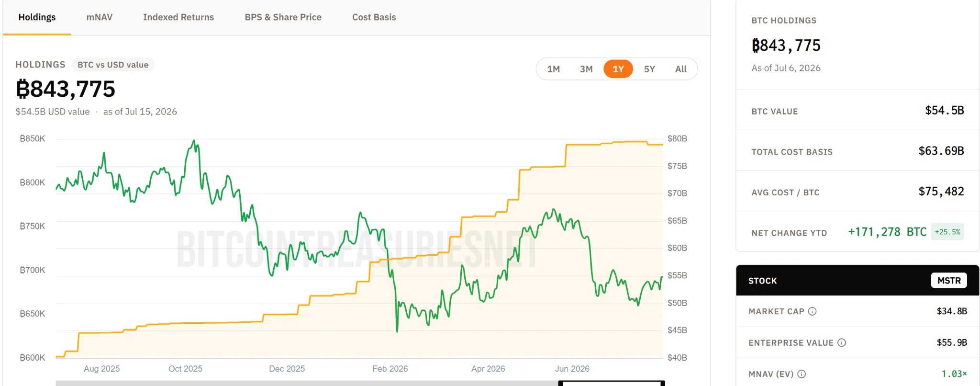The width and height of the screenshot is (980, 386).
Task: Click the Market Cap $34.8B value
Action: [x=952, y=311]
